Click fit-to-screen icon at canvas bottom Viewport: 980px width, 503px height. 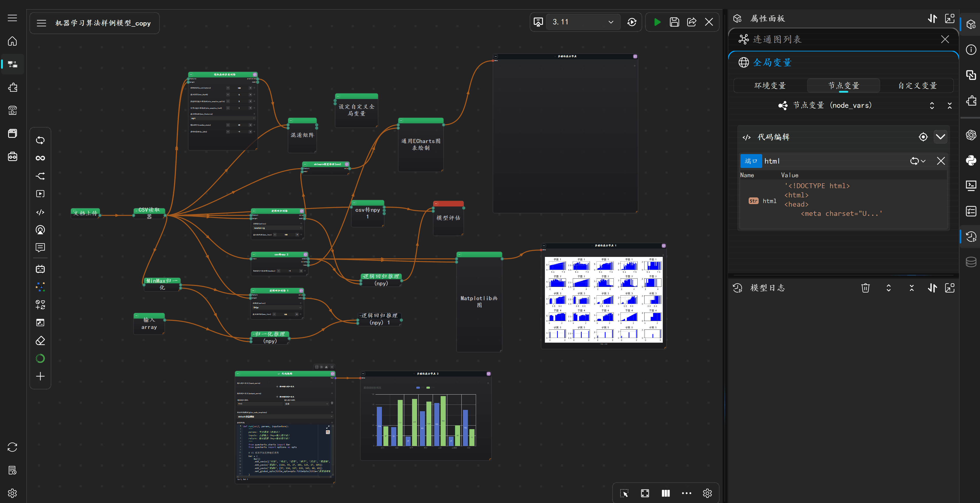click(x=645, y=493)
